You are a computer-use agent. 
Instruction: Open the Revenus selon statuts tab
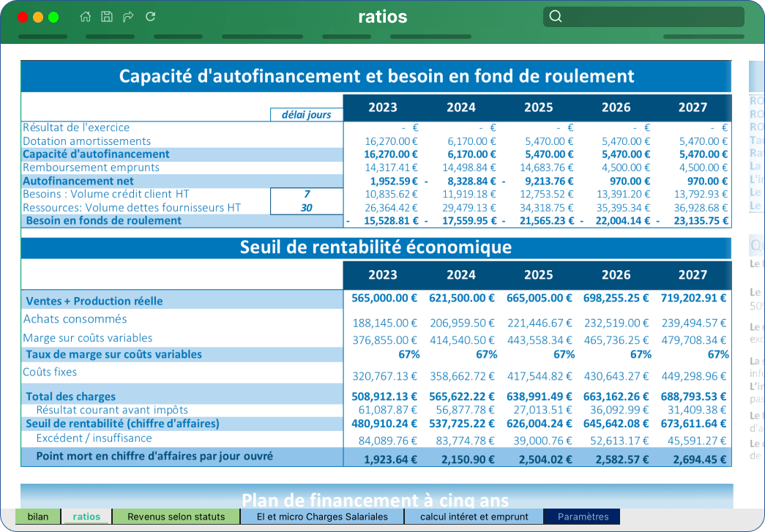(176, 517)
